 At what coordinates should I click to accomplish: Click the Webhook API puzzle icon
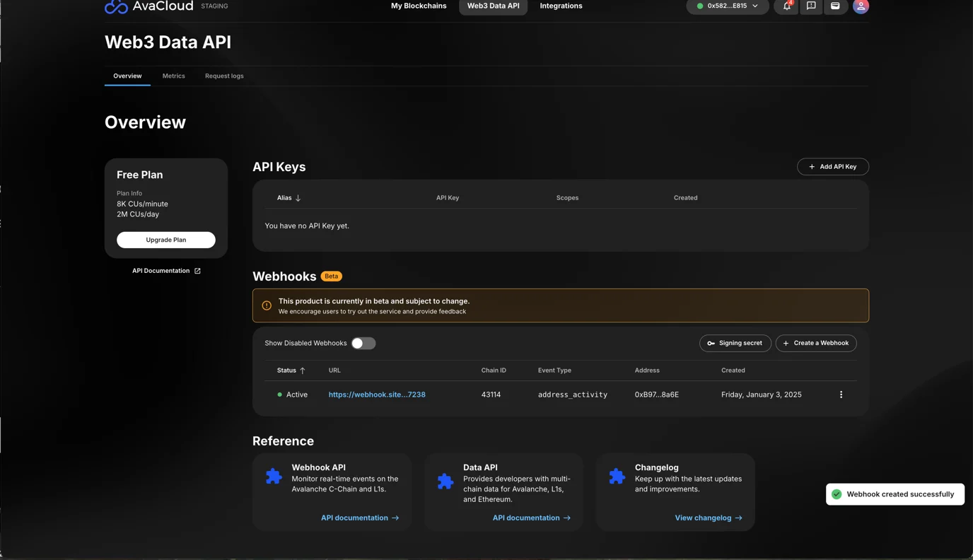click(x=274, y=477)
